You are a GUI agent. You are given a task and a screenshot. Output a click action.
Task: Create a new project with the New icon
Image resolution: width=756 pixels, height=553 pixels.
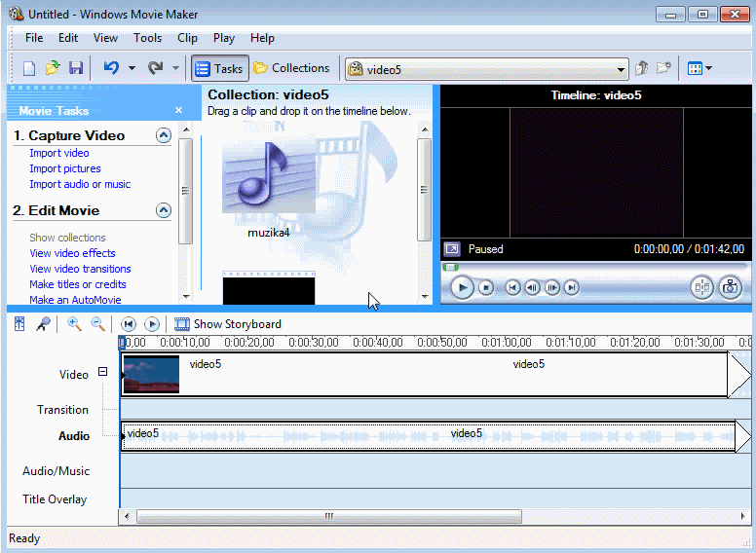coord(29,68)
